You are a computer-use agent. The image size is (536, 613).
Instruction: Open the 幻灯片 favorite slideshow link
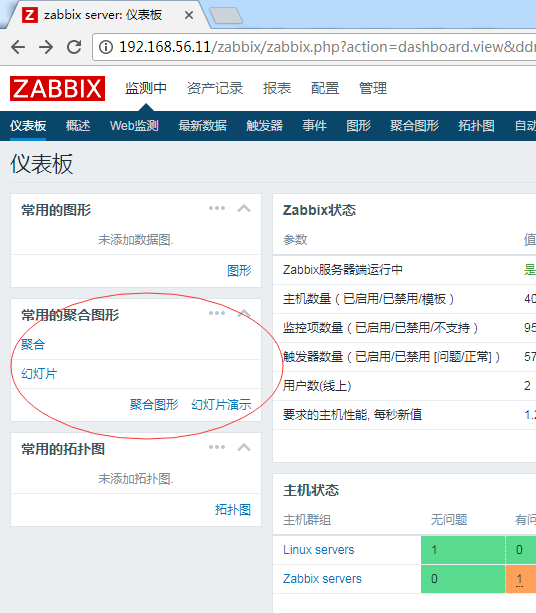(x=39, y=373)
